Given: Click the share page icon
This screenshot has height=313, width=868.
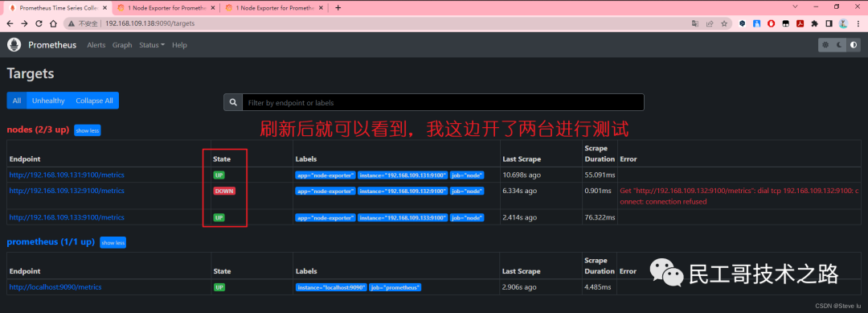Looking at the screenshot, I should pos(710,24).
